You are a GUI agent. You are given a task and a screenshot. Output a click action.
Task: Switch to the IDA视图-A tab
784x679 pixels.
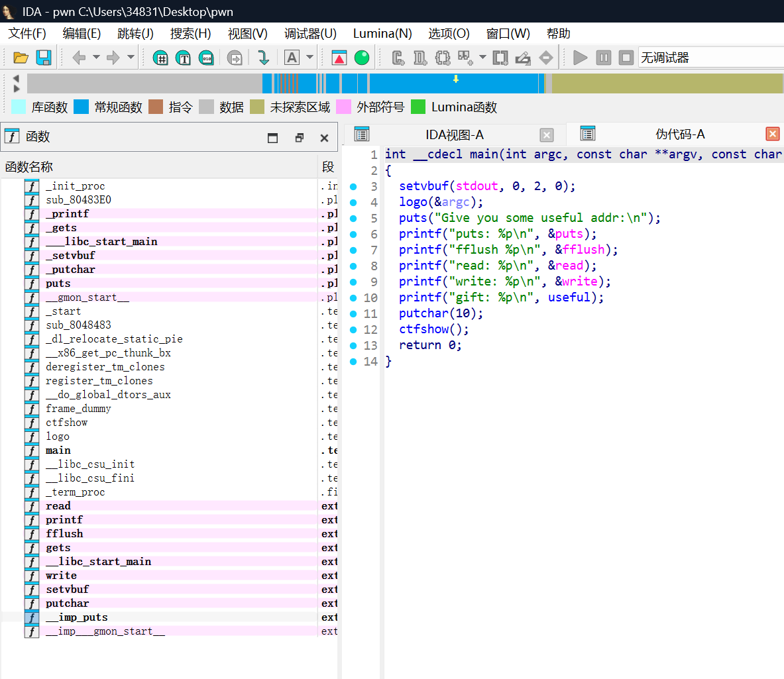[455, 135]
